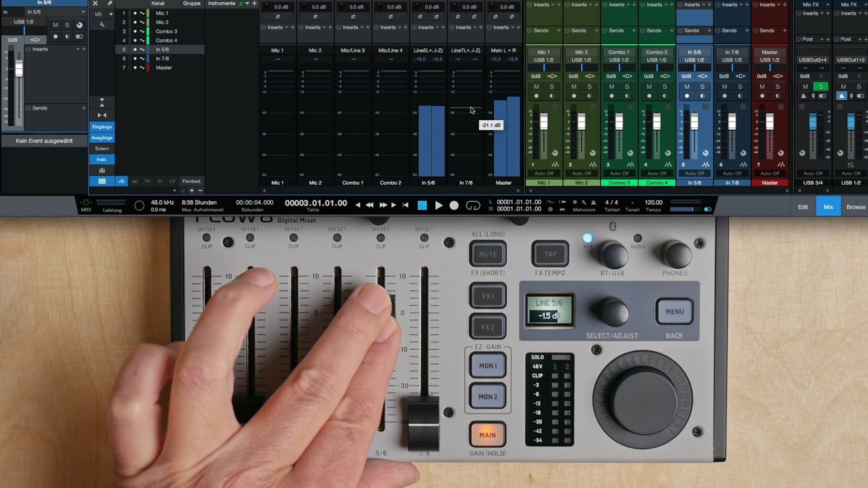The image size is (868, 488).
Task: Detach the mixer with the pop-out arrow icon
Action: click(109, 3)
